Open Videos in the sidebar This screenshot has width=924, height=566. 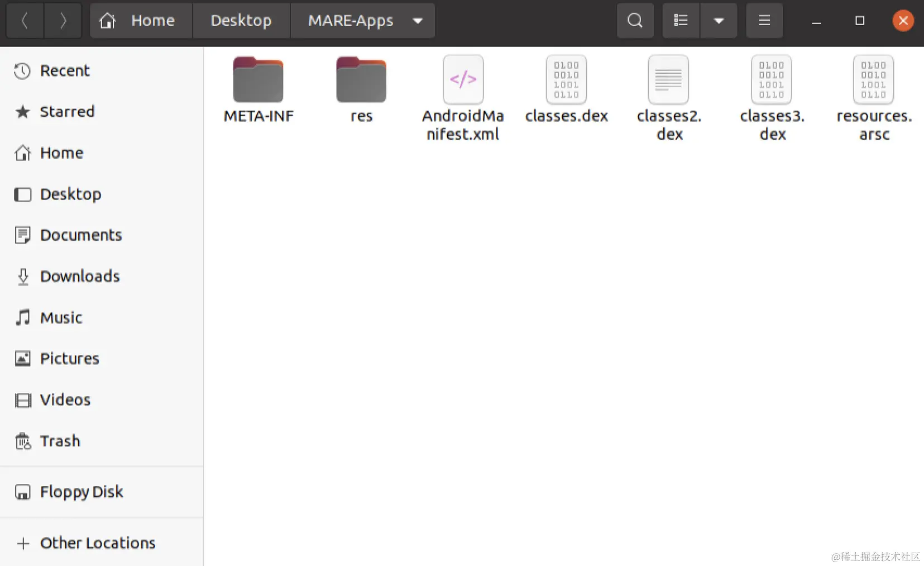[102, 400]
